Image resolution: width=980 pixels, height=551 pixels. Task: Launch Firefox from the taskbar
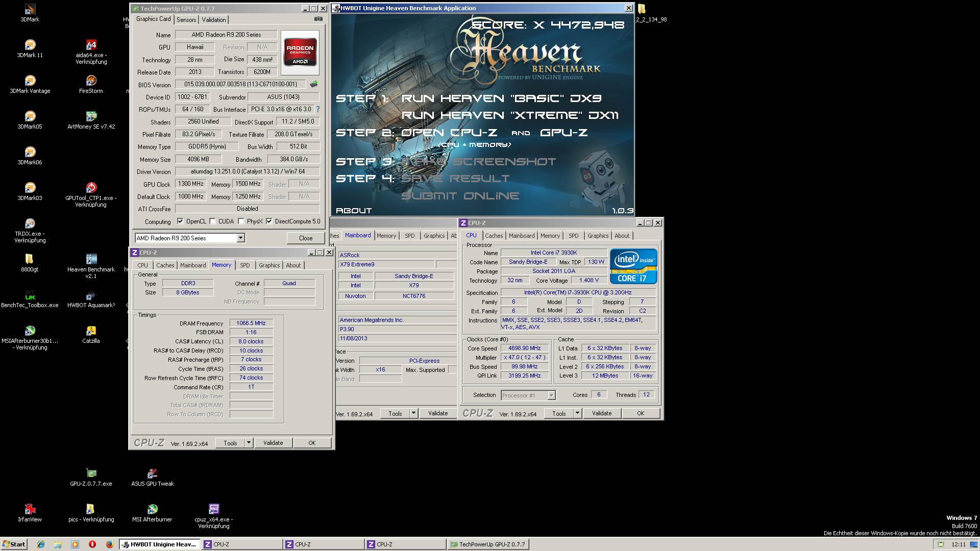click(x=109, y=544)
